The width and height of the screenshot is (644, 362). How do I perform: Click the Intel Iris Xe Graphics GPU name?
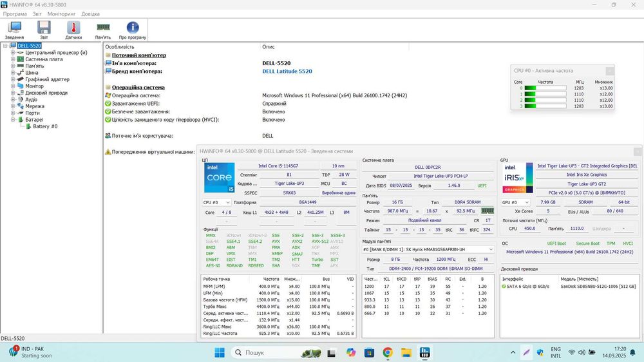coord(587,175)
